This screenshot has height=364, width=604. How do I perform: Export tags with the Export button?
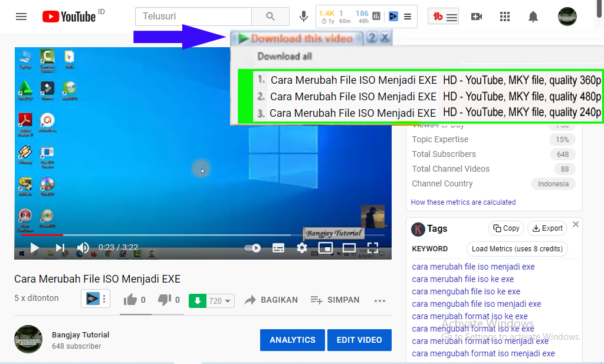pos(547,228)
